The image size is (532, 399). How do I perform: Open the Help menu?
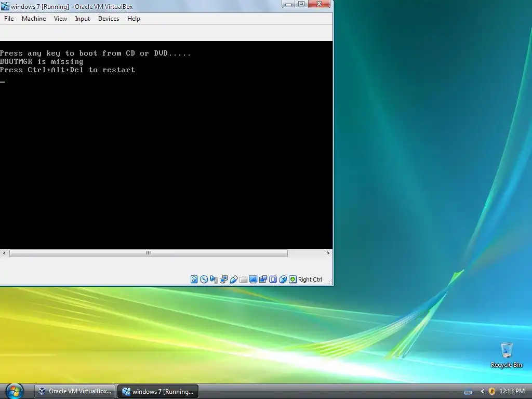[x=134, y=19]
